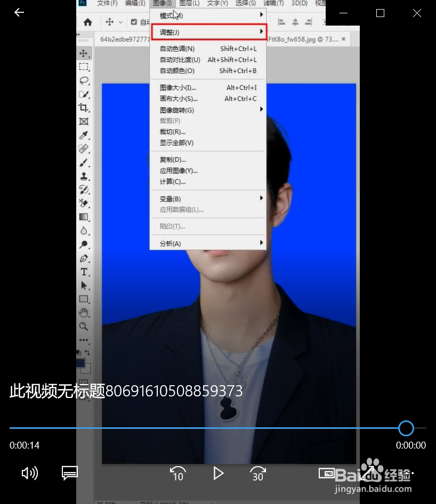The width and height of the screenshot is (436, 504).
Task: Select the Horizontal Type tool
Action: point(84,272)
